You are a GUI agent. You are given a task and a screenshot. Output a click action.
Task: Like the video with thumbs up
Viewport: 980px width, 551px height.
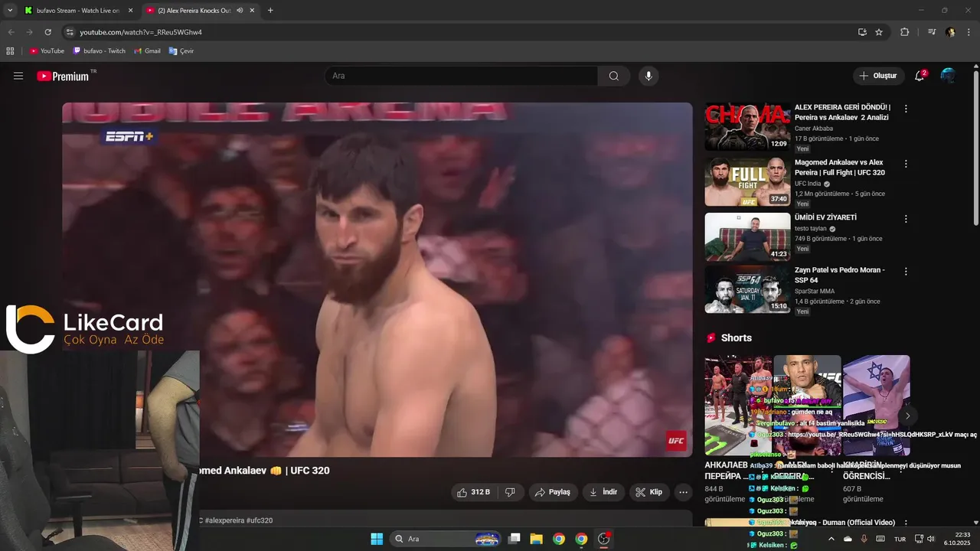[x=474, y=492]
